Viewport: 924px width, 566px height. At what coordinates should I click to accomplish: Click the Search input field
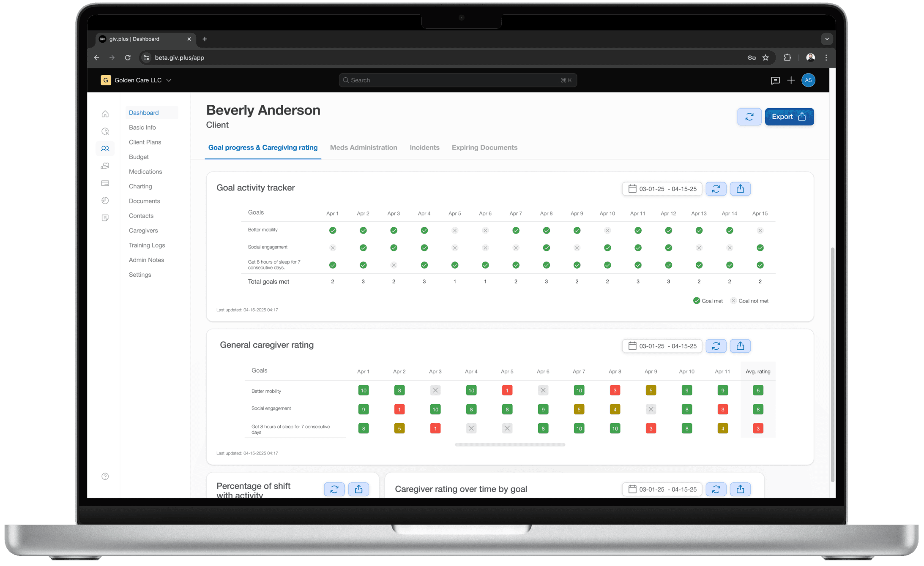(x=457, y=80)
